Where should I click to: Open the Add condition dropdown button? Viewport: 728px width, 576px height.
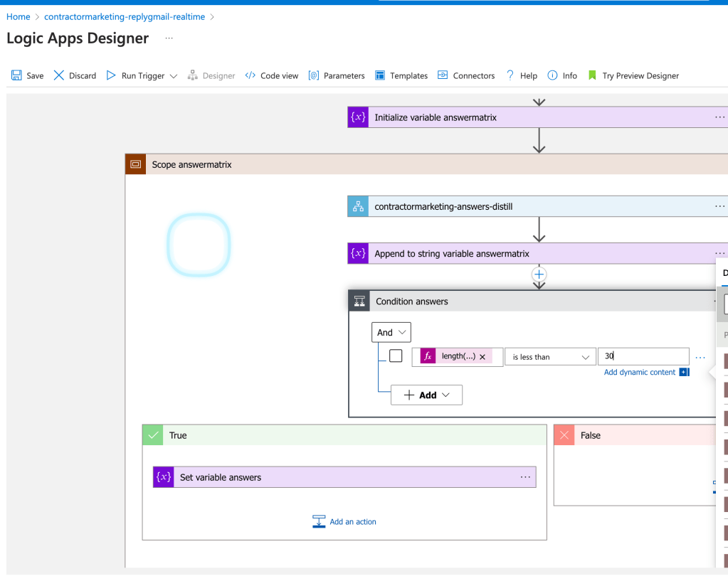(427, 395)
